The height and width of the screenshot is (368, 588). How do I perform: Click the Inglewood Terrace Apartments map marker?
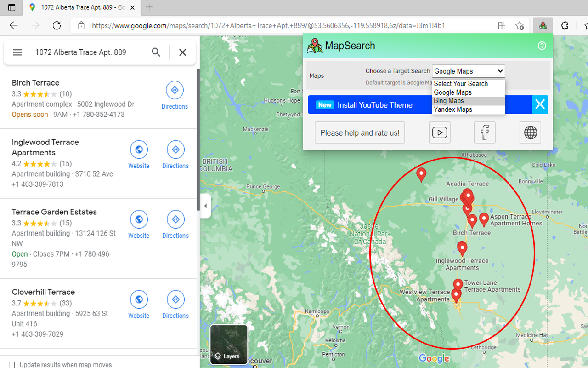pos(462,247)
